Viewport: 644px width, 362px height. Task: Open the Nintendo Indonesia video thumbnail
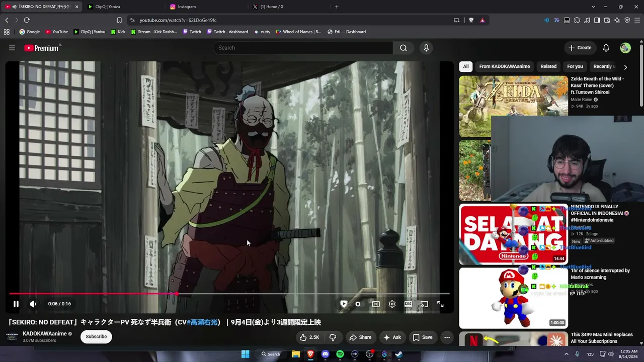coord(513,234)
